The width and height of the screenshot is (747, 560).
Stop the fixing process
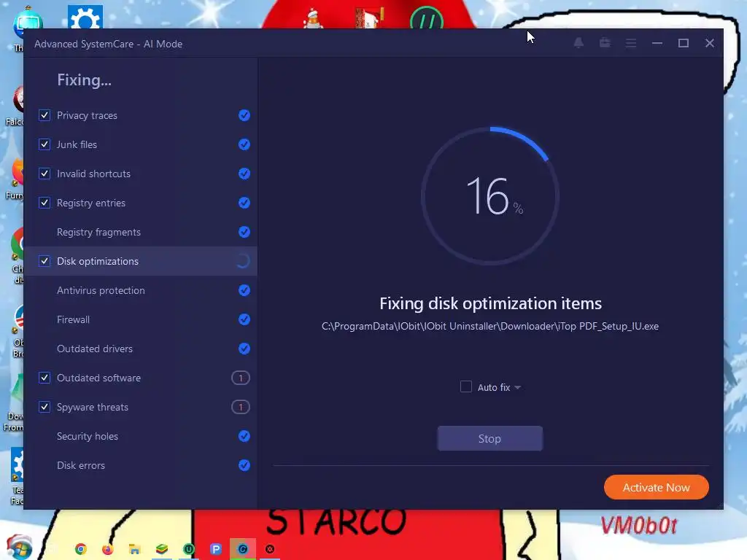coord(489,438)
